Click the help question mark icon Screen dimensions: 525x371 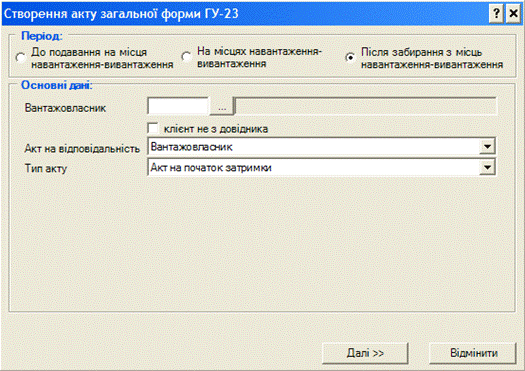[x=496, y=14]
